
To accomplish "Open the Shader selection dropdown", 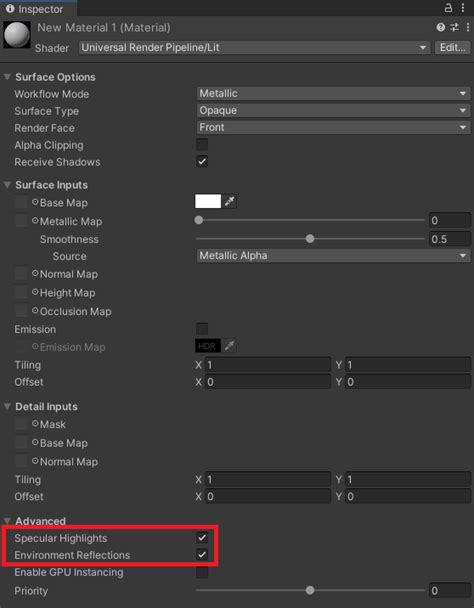I will 254,48.
